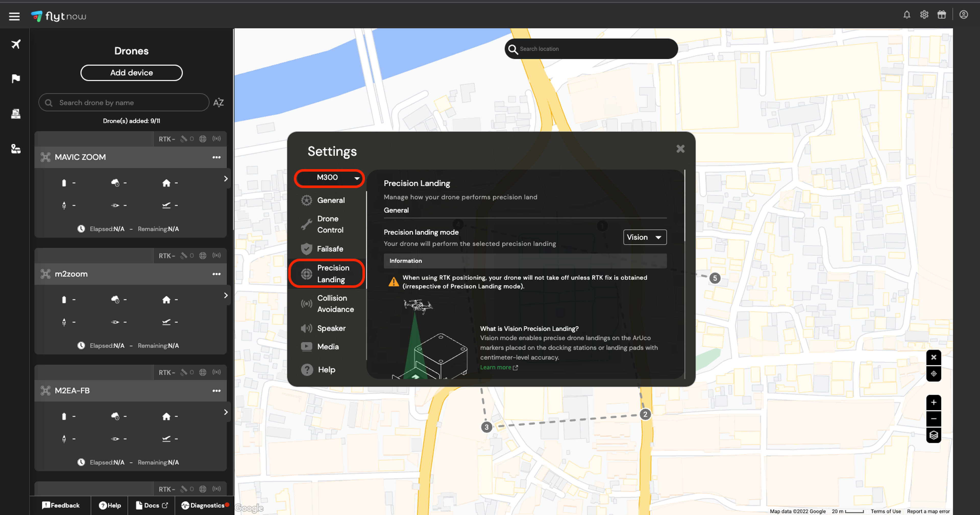Viewport: 980px width, 515px height.
Task: Click the Google logo on the map
Action: [x=249, y=508]
